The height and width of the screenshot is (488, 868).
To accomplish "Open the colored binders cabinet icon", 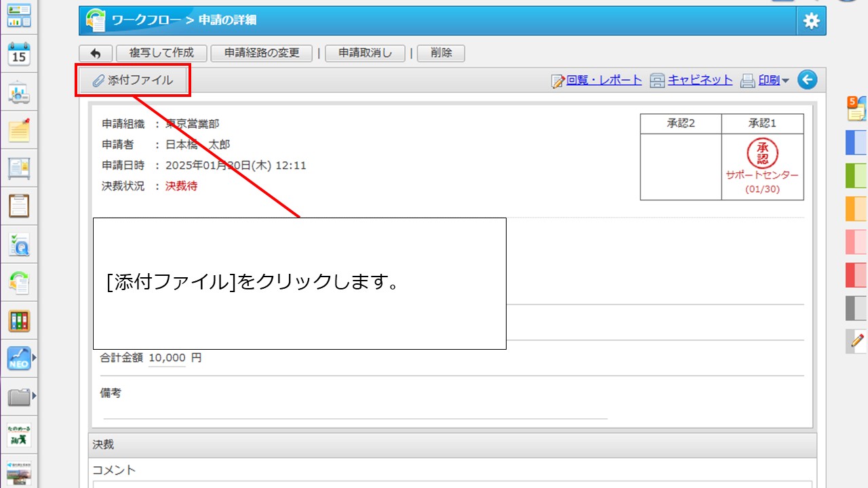I will click(x=19, y=321).
